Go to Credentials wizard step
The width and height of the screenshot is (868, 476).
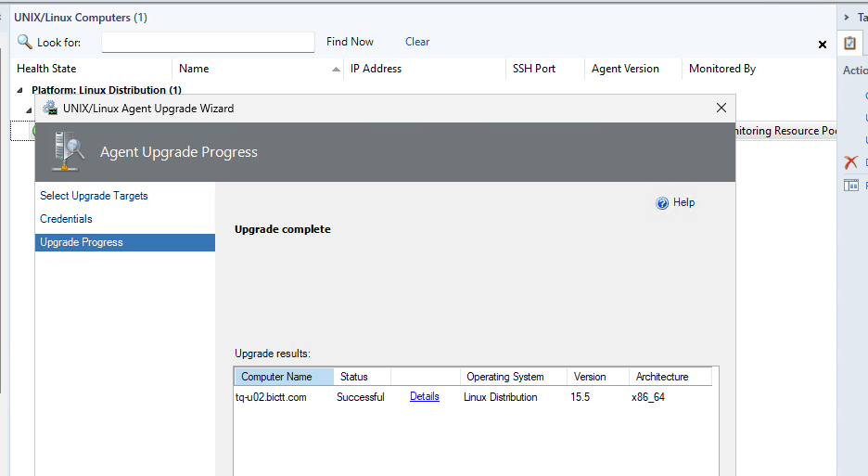[66, 219]
